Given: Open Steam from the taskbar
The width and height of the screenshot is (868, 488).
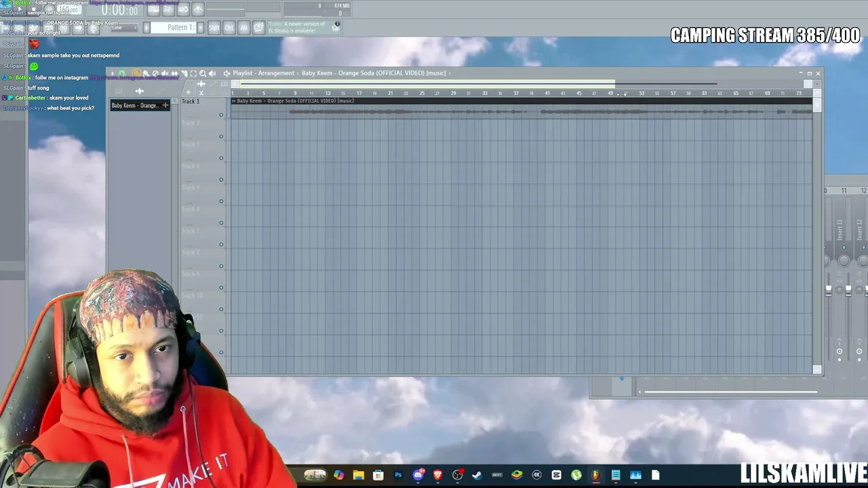Looking at the screenshot, I should [477, 475].
